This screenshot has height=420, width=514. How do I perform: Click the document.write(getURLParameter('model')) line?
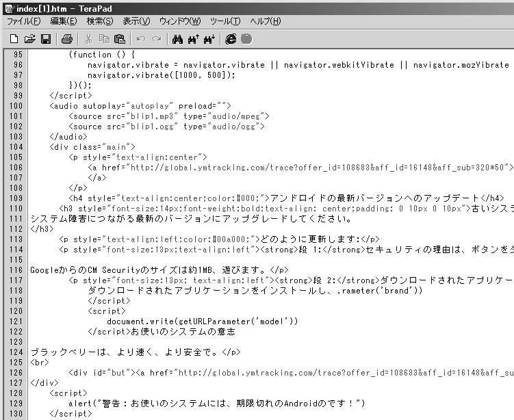pyautogui.click(x=203, y=321)
